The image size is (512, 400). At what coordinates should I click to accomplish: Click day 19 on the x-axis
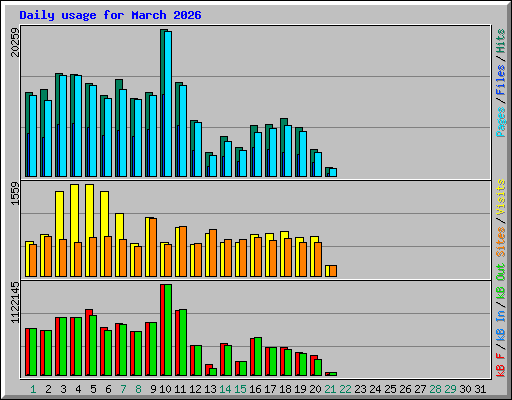click(300, 389)
